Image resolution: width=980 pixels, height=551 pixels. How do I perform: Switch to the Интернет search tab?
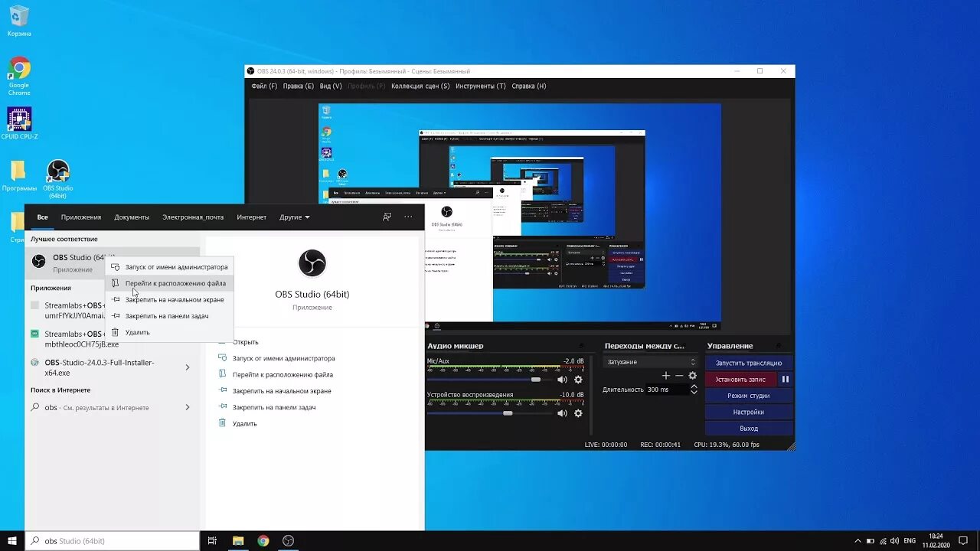(252, 217)
